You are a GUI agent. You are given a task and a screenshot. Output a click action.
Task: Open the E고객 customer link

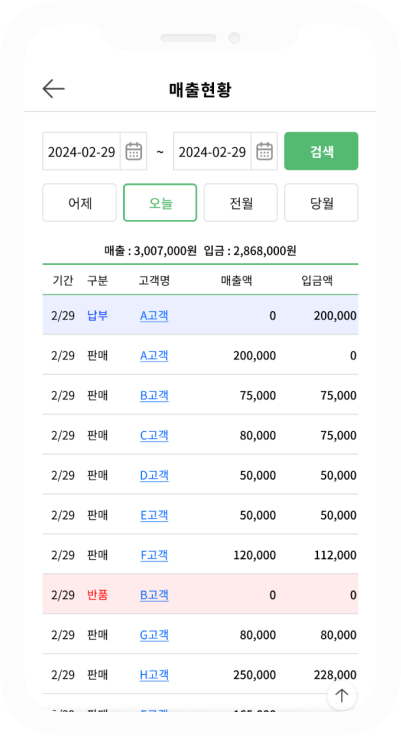tap(154, 515)
